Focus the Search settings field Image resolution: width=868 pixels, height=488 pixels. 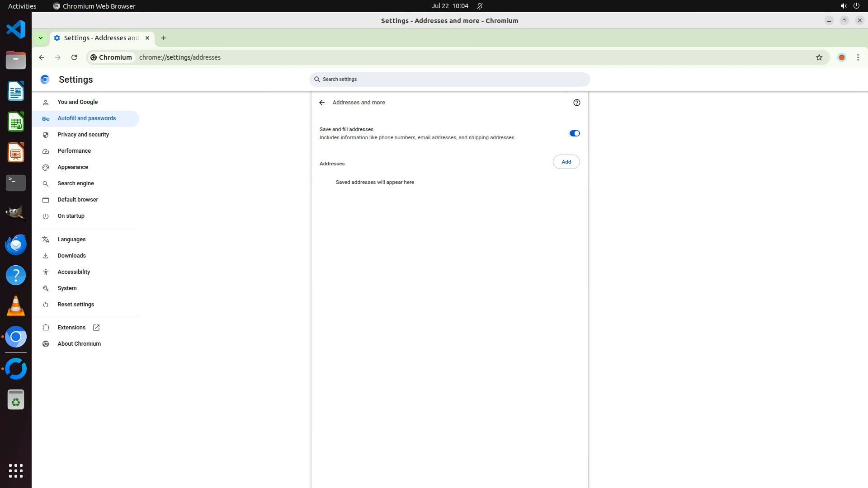point(450,80)
